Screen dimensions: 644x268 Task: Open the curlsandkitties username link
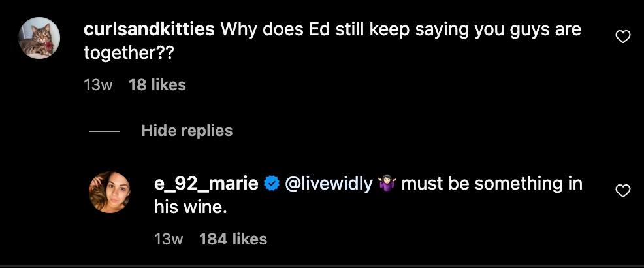tap(150, 30)
